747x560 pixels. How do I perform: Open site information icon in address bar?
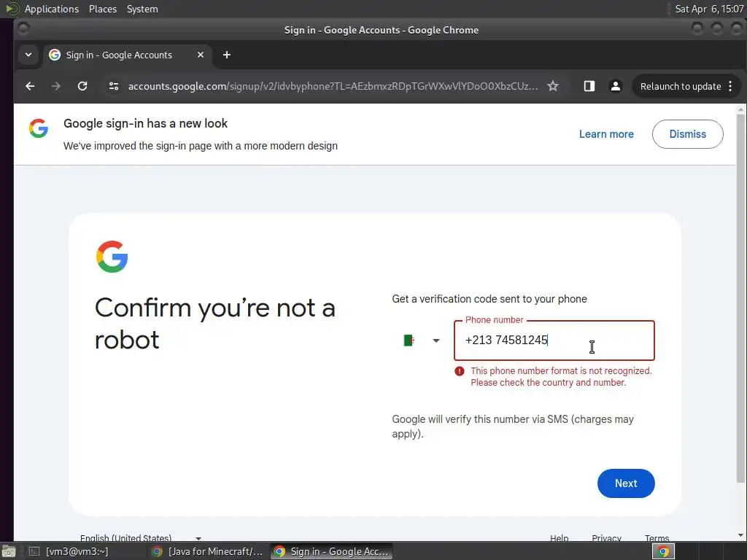tap(113, 86)
